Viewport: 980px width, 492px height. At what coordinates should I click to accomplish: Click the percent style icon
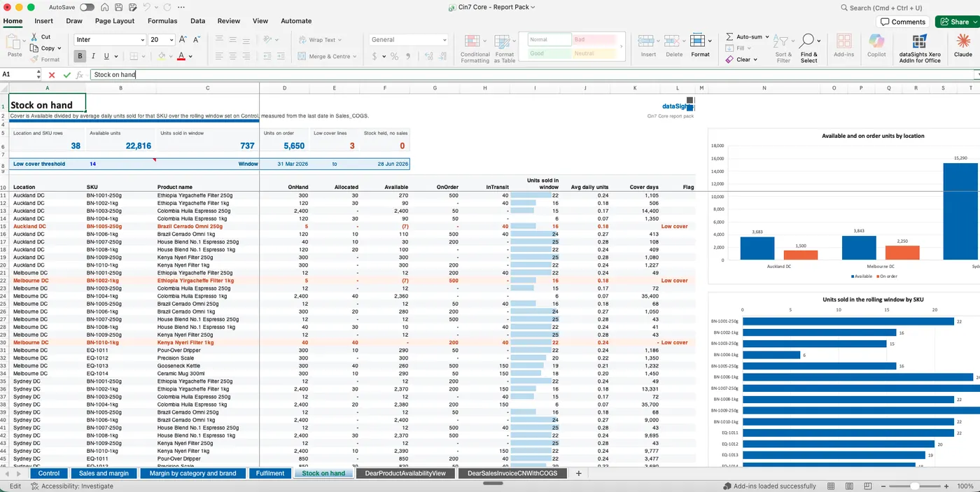394,56
